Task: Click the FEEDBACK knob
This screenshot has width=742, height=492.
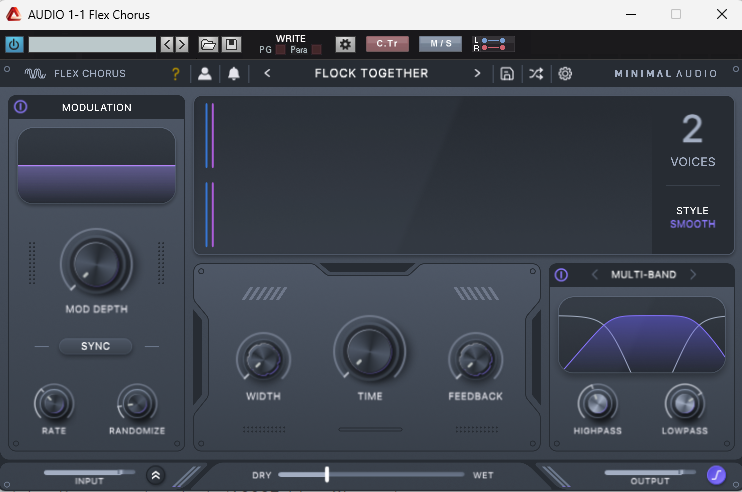Action: pyautogui.click(x=476, y=359)
